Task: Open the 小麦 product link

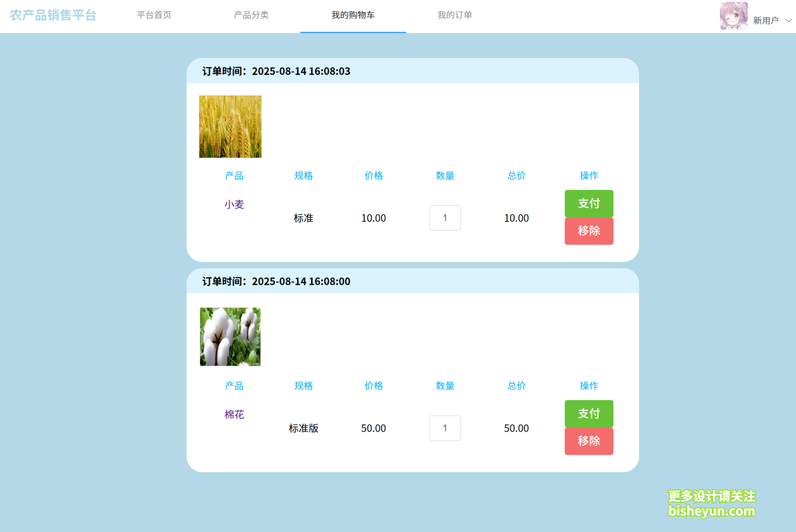Action: [233, 203]
